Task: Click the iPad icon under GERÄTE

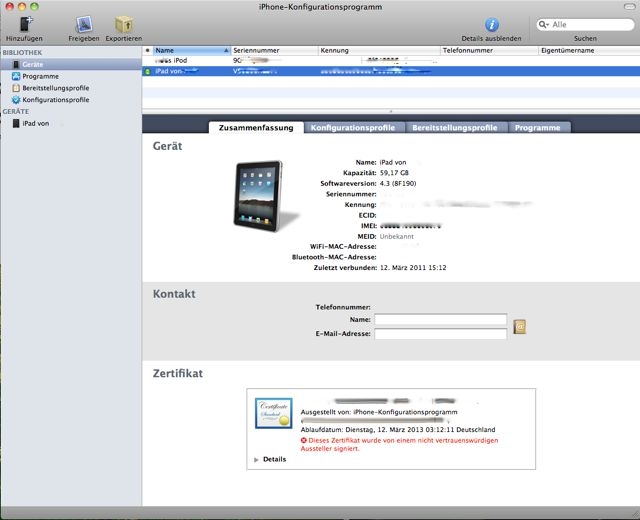Action: pos(16,123)
